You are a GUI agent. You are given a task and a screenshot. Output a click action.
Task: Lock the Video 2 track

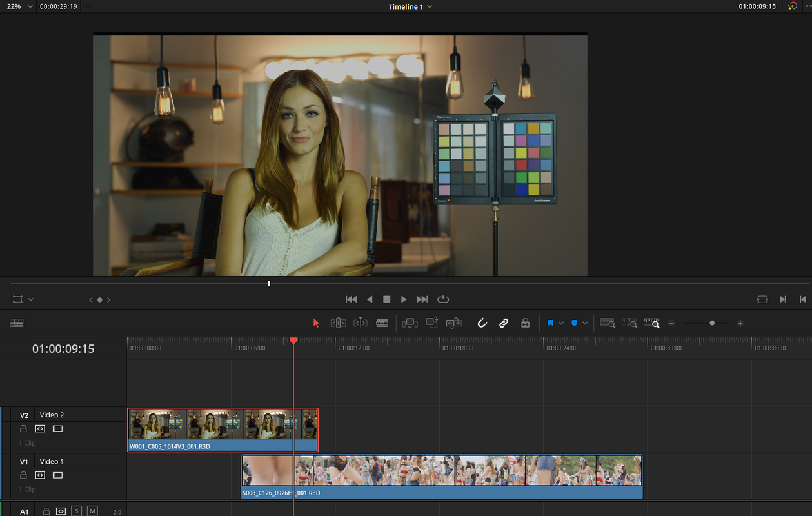pyautogui.click(x=23, y=429)
